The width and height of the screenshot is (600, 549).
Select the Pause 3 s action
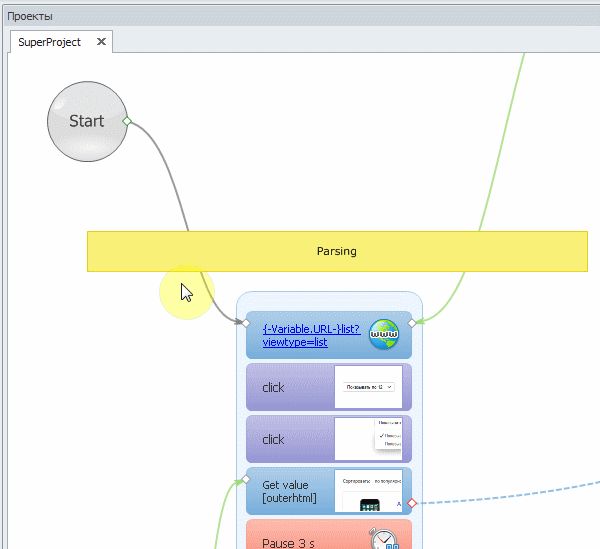[329, 534]
